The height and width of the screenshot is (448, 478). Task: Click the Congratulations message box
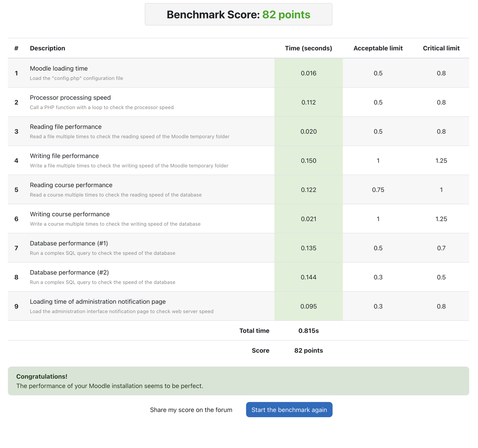238,381
